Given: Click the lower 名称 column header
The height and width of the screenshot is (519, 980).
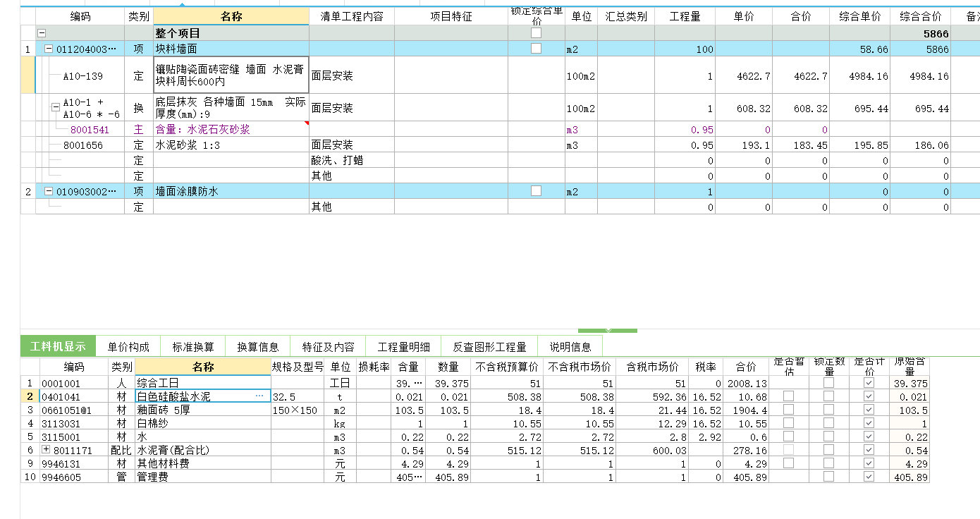Looking at the screenshot, I should click(x=203, y=367).
